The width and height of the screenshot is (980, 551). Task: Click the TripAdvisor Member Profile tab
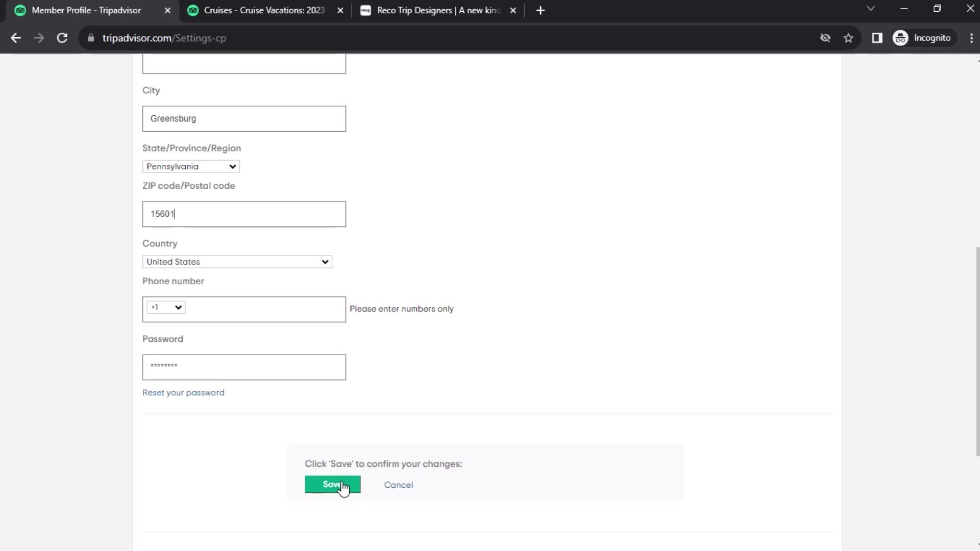click(87, 10)
